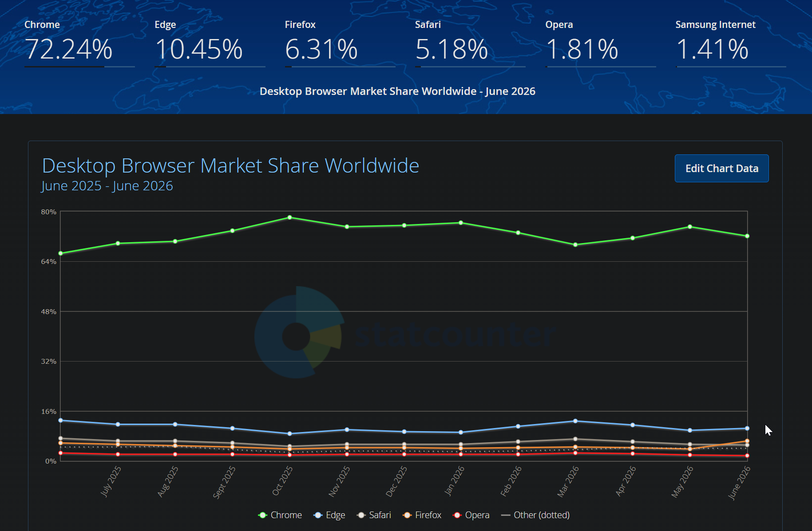Click the 'Apr 2026' x-axis label
Screen dimensions: 812x531
tap(626, 481)
